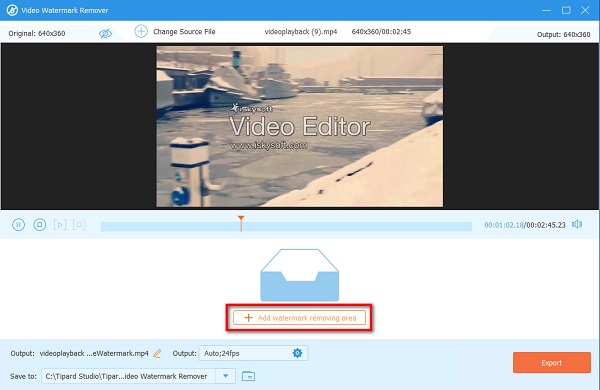600x390 pixels.
Task: Click the Original: 640x360 label
Action: click(x=37, y=33)
